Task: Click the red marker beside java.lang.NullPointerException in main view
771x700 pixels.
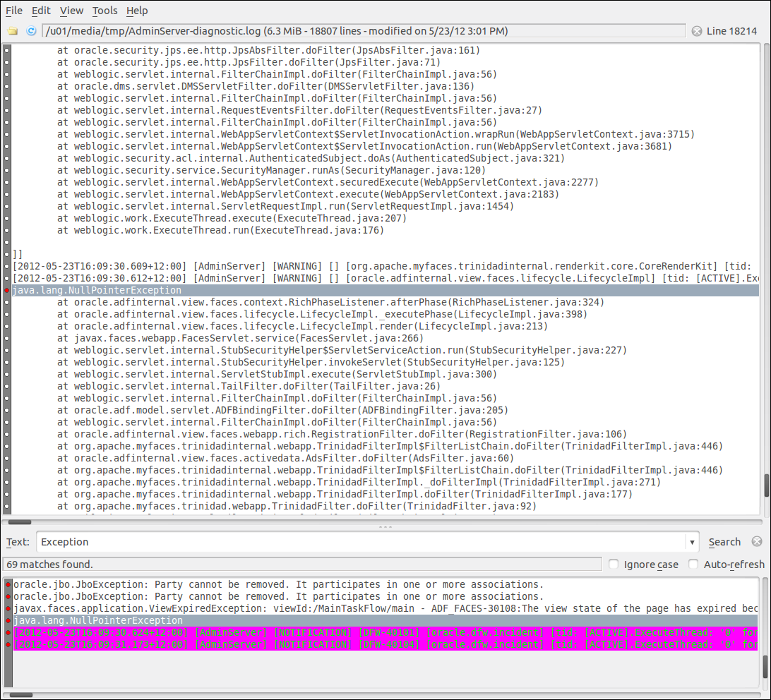Action: point(7,291)
